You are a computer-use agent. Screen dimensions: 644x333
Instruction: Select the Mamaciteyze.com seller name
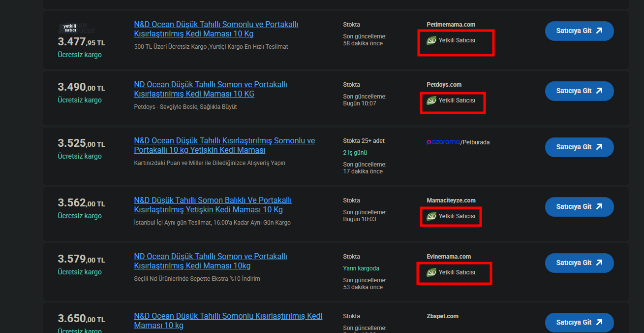tap(451, 200)
